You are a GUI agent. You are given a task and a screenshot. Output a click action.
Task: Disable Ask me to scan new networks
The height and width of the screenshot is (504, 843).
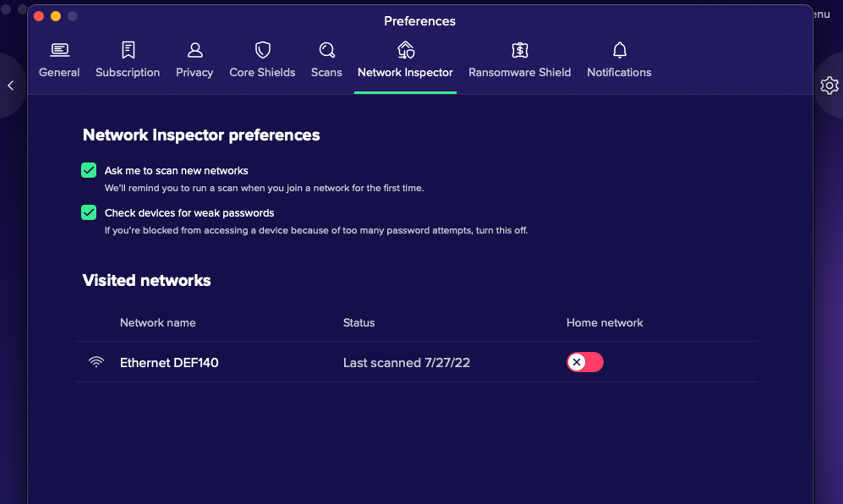[x=89, y=170]
